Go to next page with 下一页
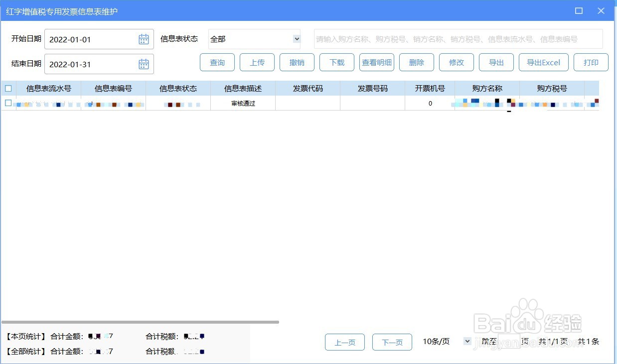617x364 pixels. [x=392, y=342]
